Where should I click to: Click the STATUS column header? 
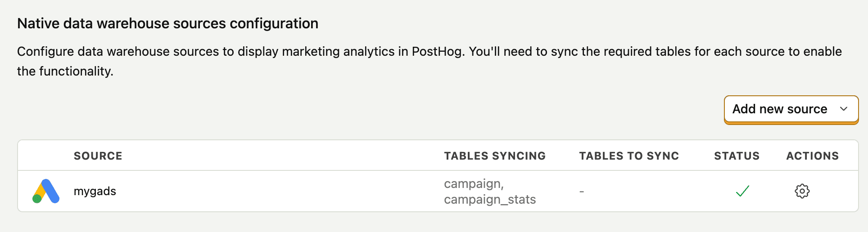737,156
